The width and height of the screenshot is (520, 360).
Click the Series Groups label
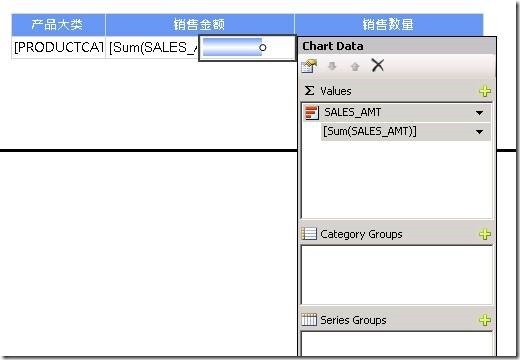(x=353, y=320)
